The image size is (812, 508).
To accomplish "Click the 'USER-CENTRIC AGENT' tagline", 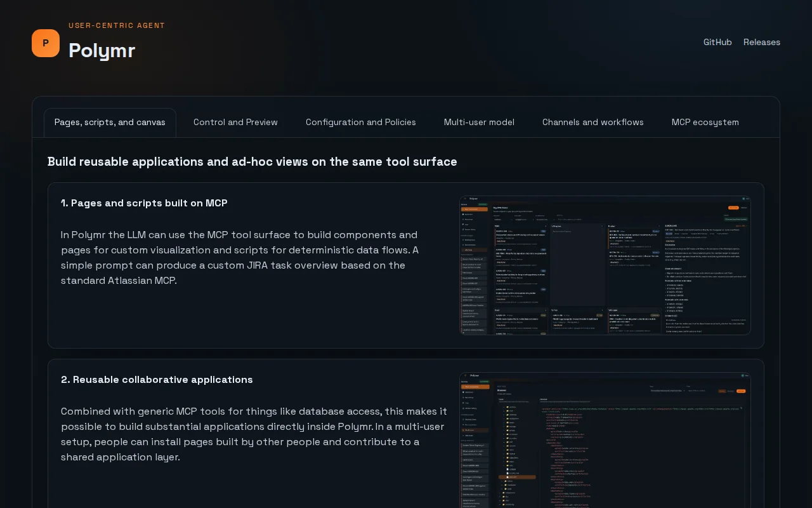I will 117,25.
